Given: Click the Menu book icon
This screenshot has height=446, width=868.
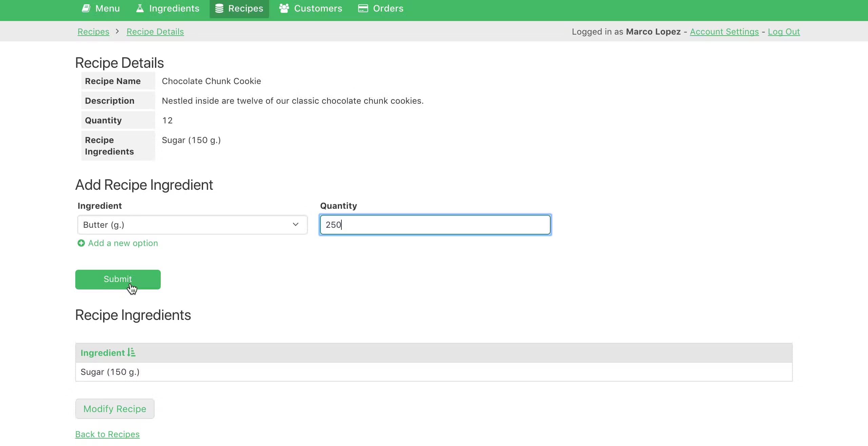Looking at the screenshot, I should coord(86,8).
